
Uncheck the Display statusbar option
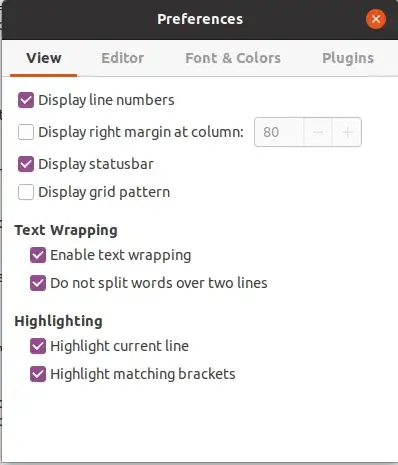click(x=26, y=164)
